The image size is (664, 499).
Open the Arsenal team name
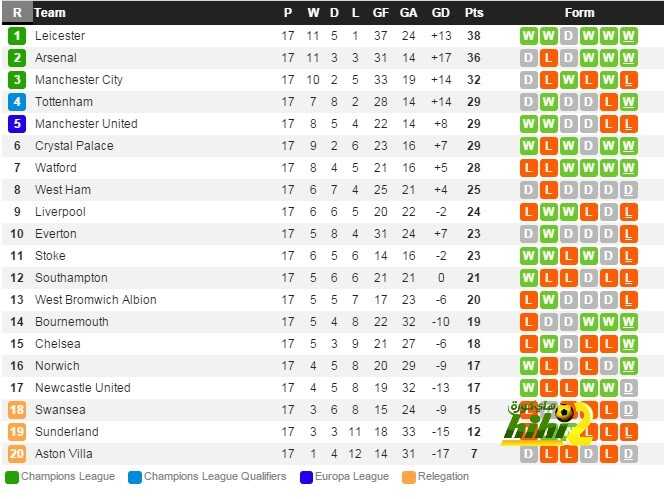pyautogui.click(x=56, y=58)
